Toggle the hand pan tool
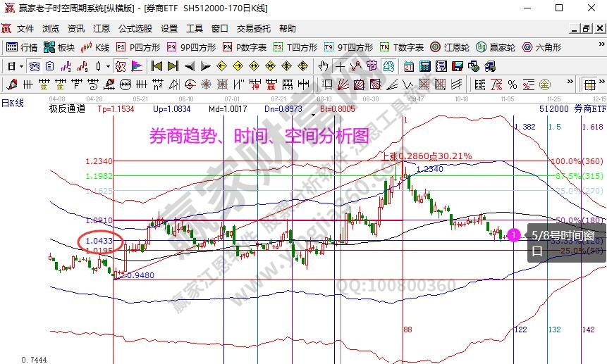607x364 pixels. click(x=323, y=66)
